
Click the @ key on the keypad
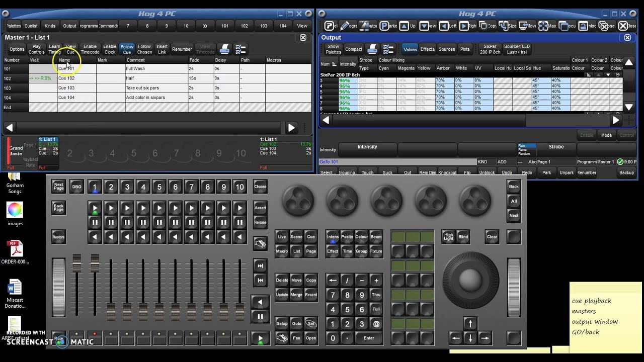pos(376,324)
